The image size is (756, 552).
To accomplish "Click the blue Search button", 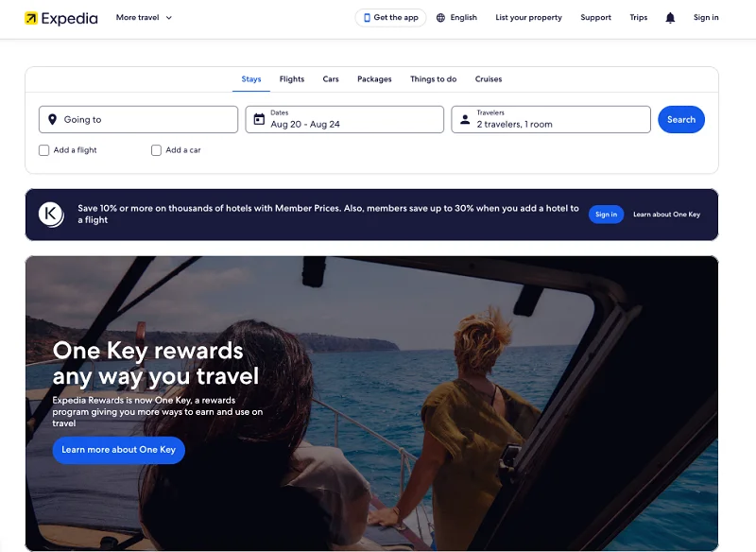I will click(680, 119).
